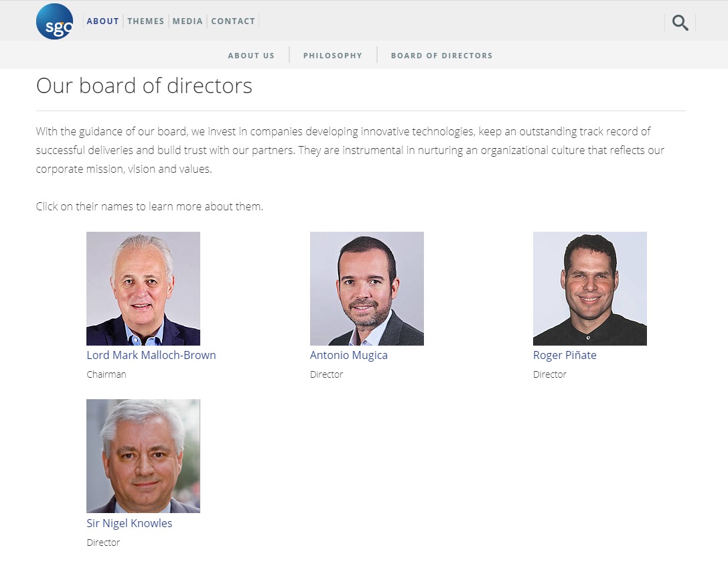The height and width of the screenshot is (570, 728).
Task: Click the Chairman title under Malloch-Brown
Action: point(106,374)
